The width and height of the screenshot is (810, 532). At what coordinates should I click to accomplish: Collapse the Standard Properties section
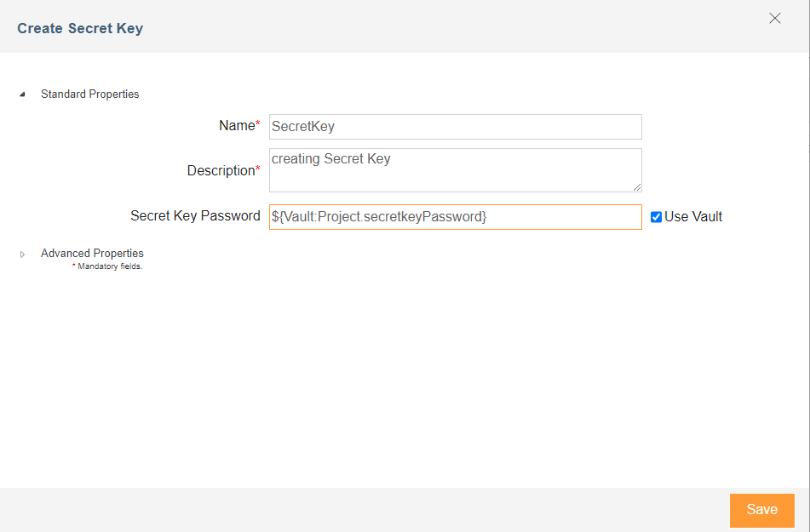[x=22, y=94]
